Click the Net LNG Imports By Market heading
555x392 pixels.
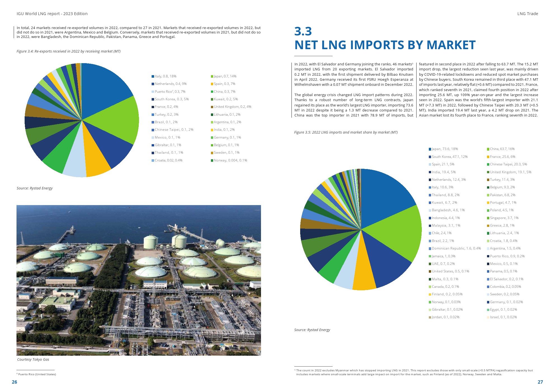click(x=385, y=45)
